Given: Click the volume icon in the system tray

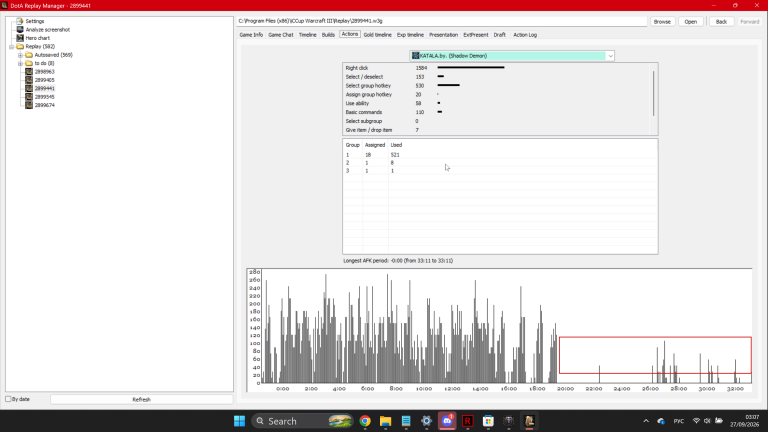Looking at the screenshot, I should pyautogui.click(x=707, y=421).
